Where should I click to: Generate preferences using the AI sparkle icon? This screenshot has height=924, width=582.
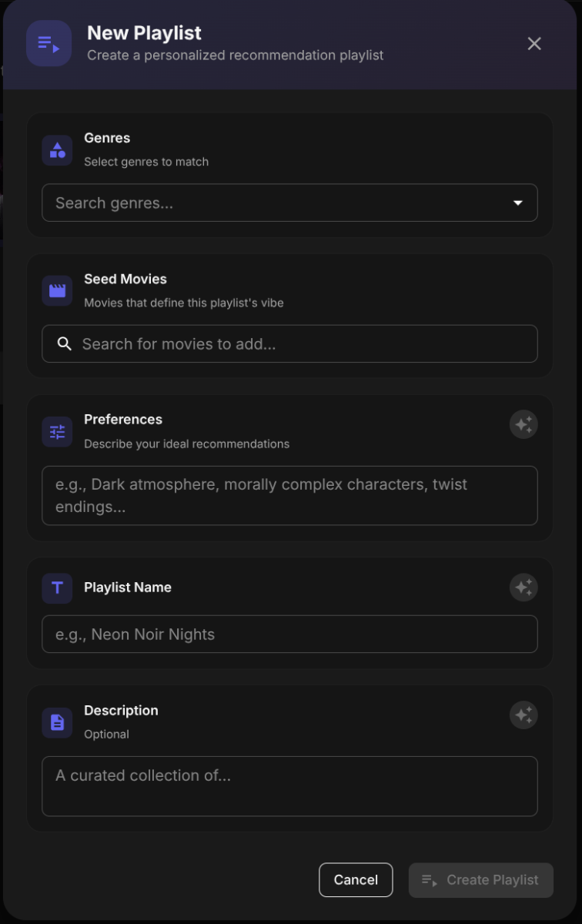(x=523, y=424)
